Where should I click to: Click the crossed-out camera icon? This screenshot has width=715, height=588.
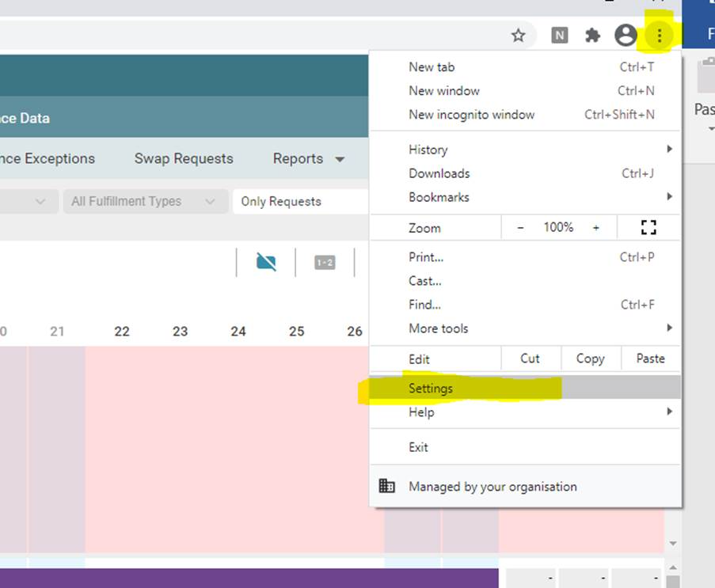pos(266,263)
